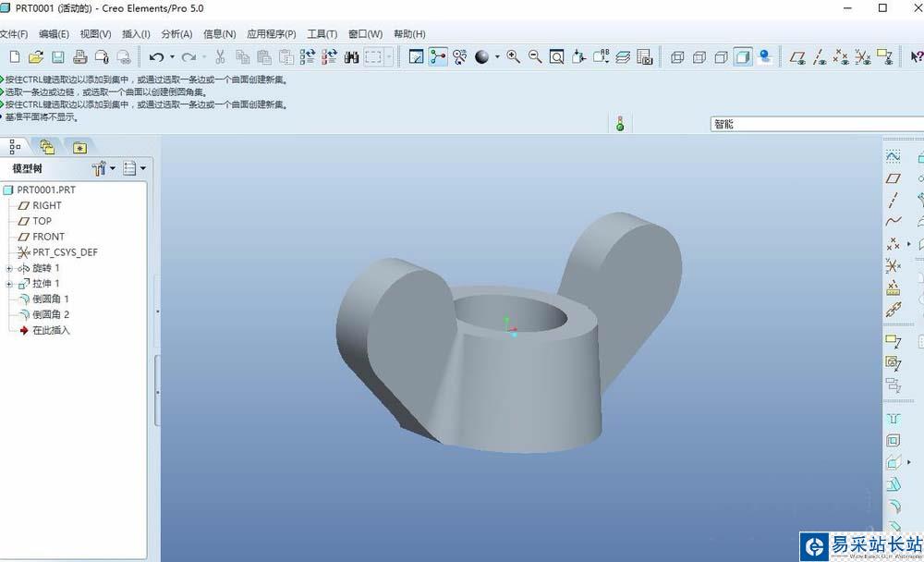Open the View Manager icon
Screen dimensions: 924x562
pyautogui.click(x=645, y=56)
